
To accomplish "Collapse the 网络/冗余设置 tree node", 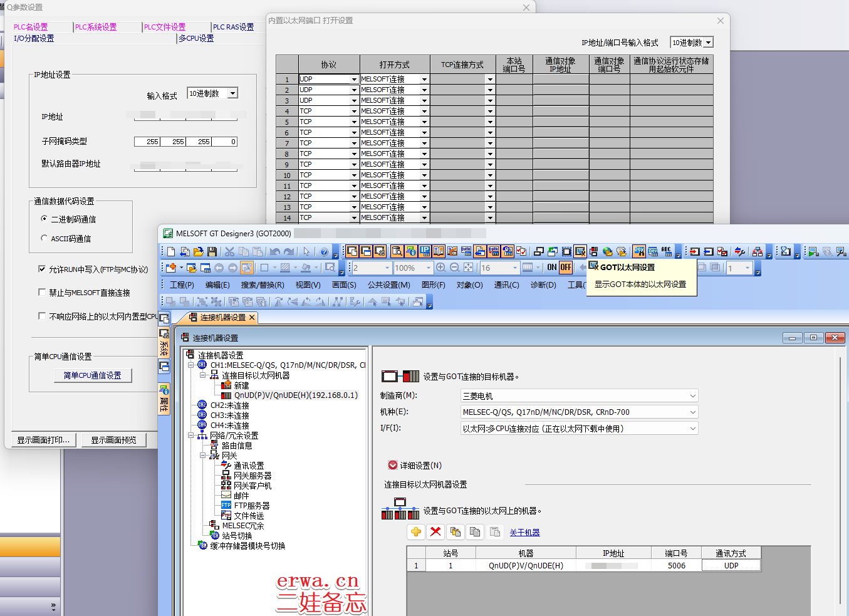I will 191,436.
